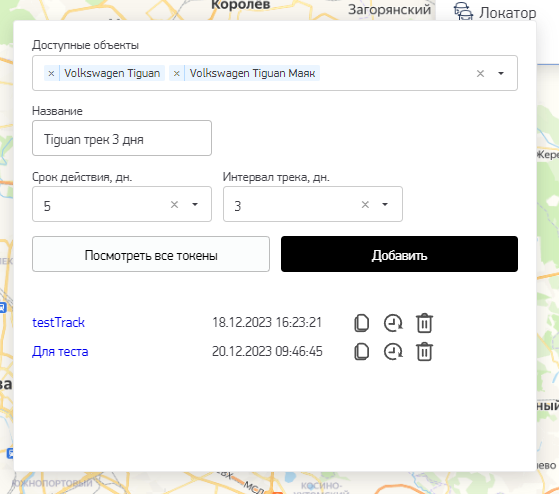Viewport: 559px width, 494px height.
Task: Remove the Volkswagen Tiguan Маяк tag
Action: pos(176,73)
